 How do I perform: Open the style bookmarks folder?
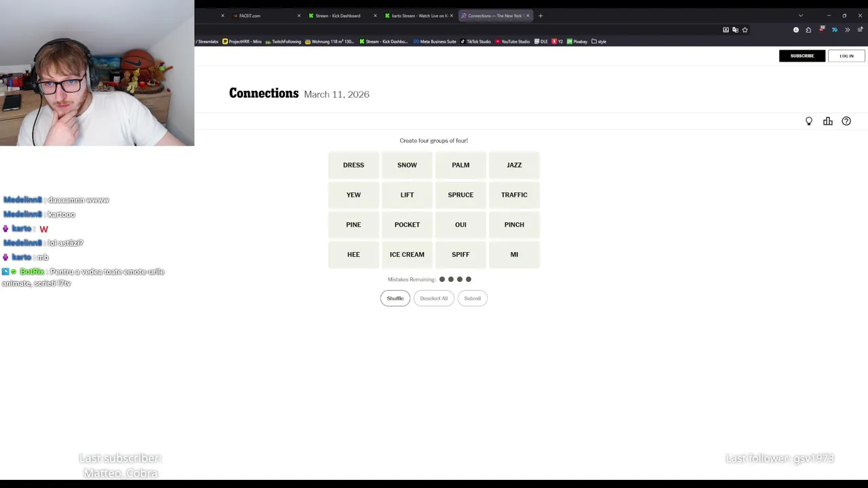tap(599, 41)
